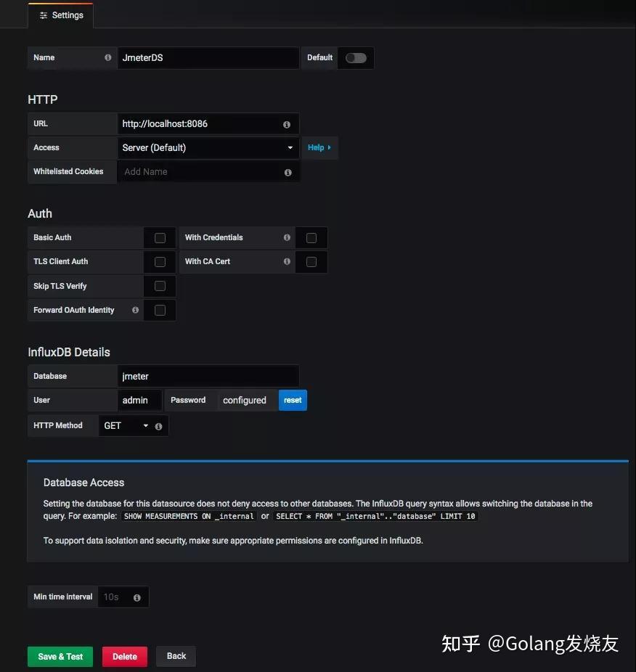Click the info icon beside Forward OAuth Identity
The height and width of the screenshot is (672, 636).
pos(135,310)
